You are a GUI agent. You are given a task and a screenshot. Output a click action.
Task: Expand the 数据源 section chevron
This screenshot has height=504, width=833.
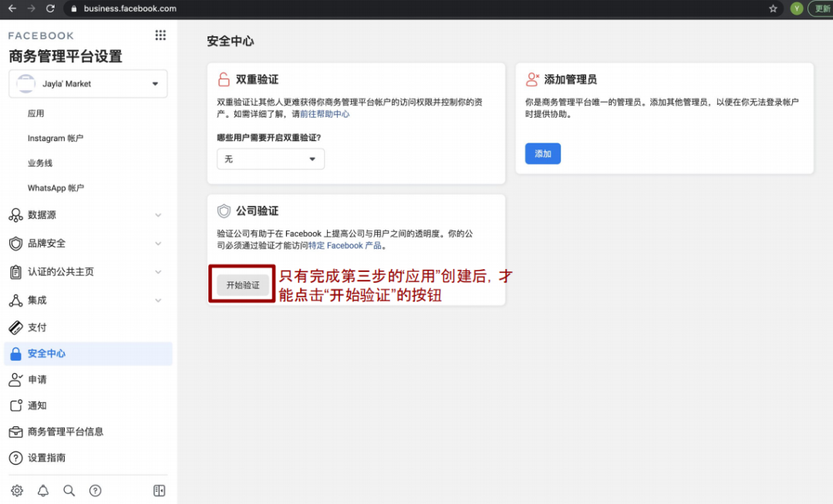(x=158, y=215)
